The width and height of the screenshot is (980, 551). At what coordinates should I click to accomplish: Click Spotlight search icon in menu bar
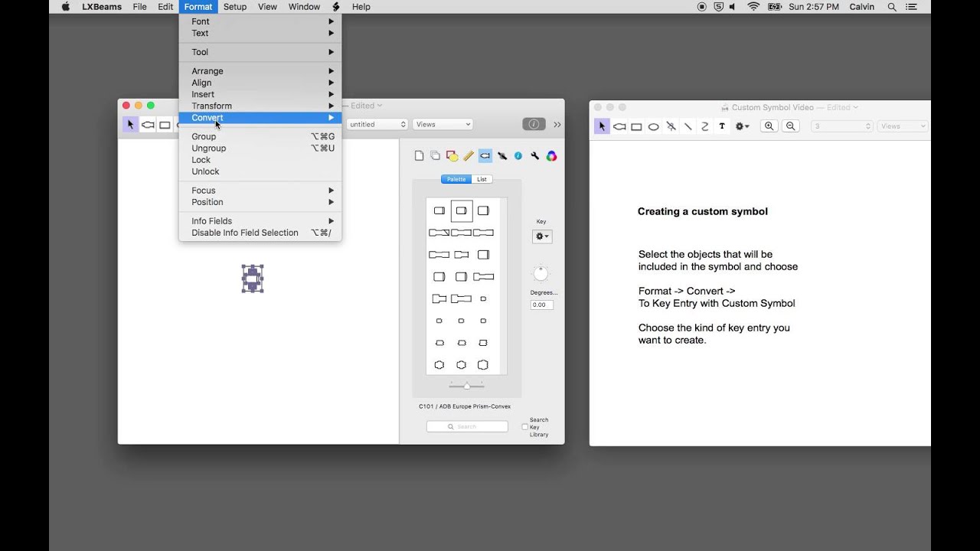click(892, 7)
